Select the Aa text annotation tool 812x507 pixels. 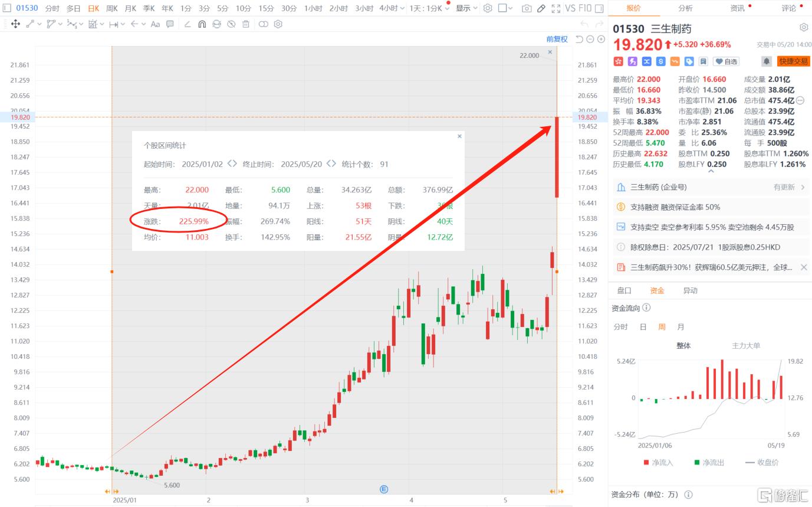tap(155, 24)
